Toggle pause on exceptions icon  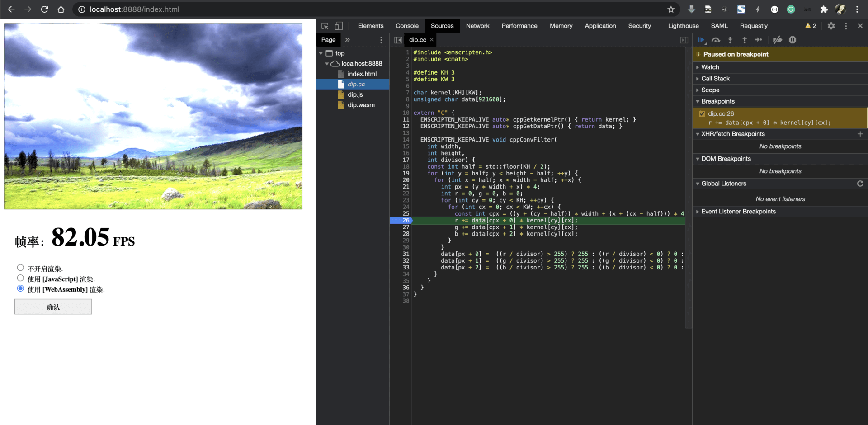(793, 40)
